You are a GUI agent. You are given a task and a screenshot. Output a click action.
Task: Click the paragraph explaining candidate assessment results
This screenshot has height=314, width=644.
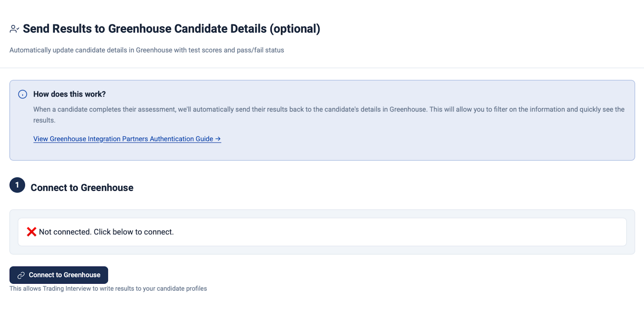328,109
